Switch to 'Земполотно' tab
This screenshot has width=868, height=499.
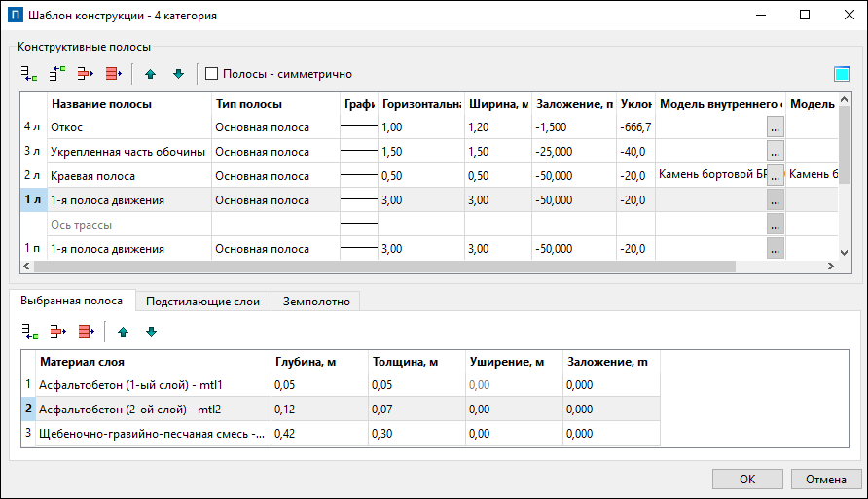[x=316, y=302]
